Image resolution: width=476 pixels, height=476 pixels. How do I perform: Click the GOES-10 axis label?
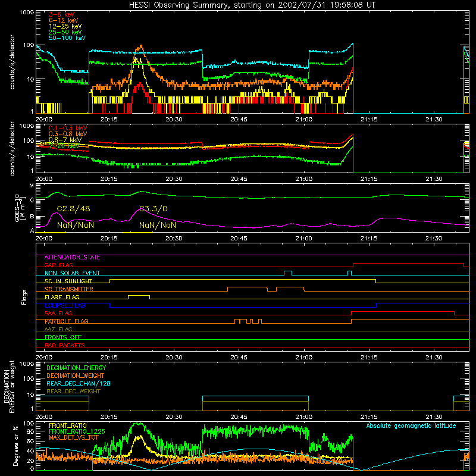20,208
